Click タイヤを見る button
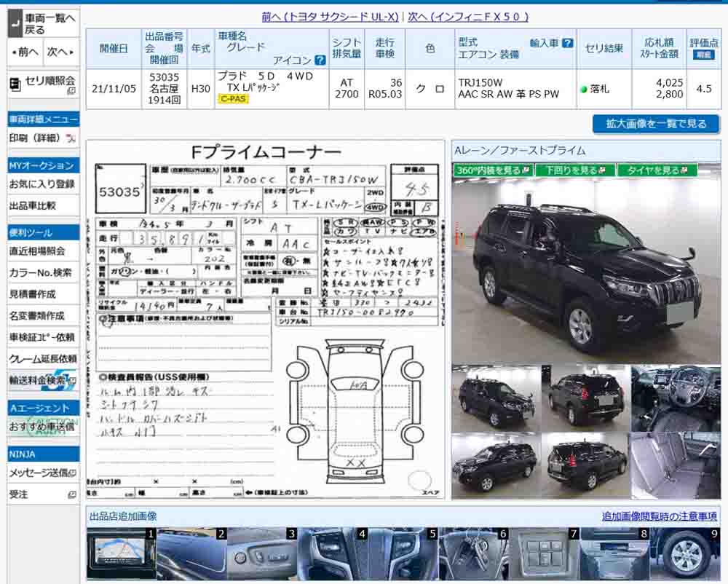728x584 pixels. click(657, 170)
